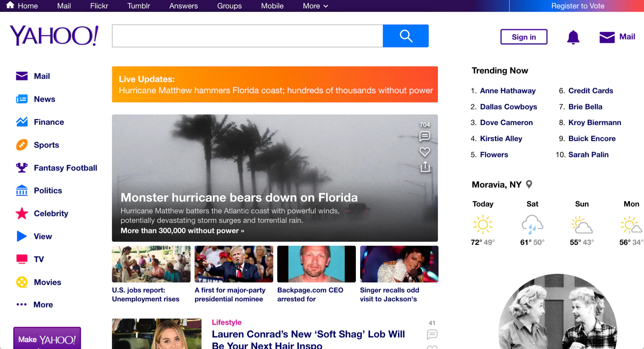This screenshot has height=349, width=644.
Task: Click trending topic Flowers
Action: [x=494, y=155]
